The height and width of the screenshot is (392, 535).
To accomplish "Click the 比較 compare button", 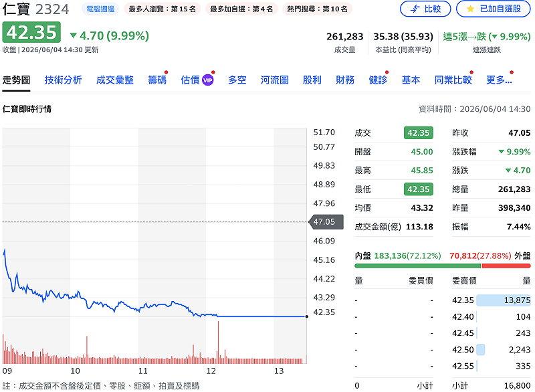I will (x=425, y=9).
